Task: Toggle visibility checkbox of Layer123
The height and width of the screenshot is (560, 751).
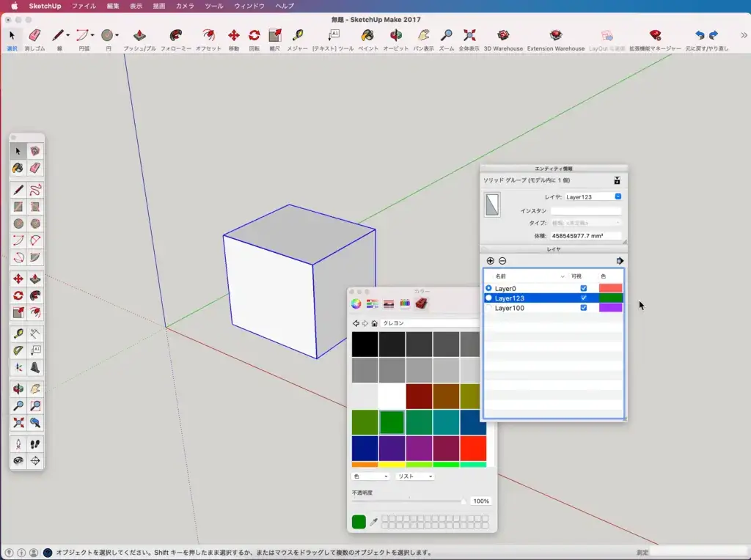Action: [x=583, y=298]
